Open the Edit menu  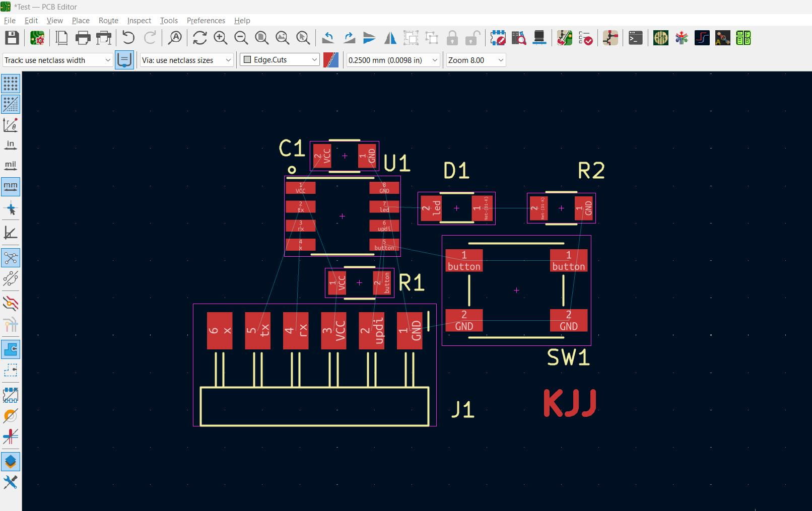point(31,20)
